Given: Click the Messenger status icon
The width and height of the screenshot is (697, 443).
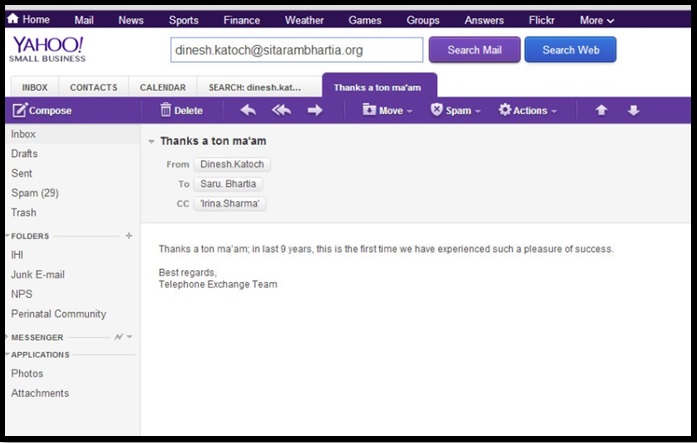Looking at the screenshot, I should click(x=118, y=337).
